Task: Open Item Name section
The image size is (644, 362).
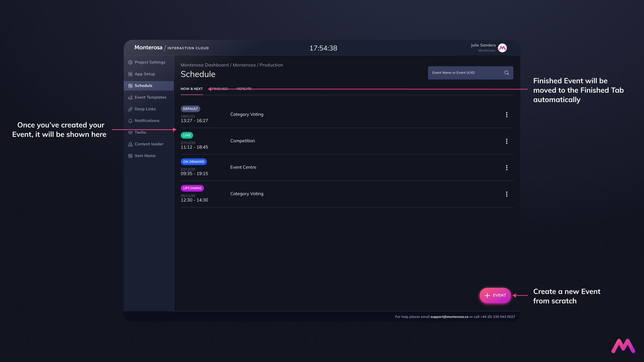Action: (149, 156)
